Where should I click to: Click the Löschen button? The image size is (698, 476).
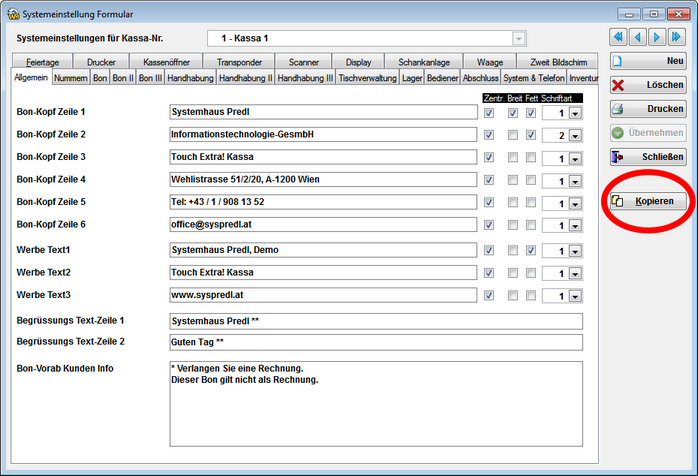tap(648, 85)
